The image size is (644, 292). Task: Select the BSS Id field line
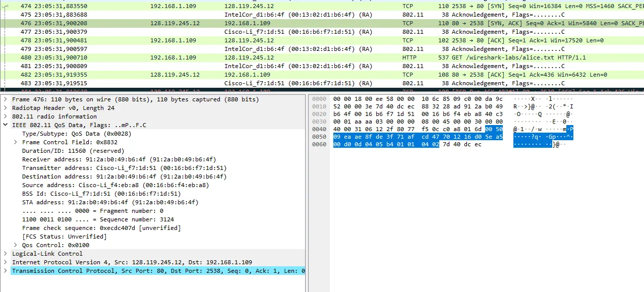coord(101,194)
